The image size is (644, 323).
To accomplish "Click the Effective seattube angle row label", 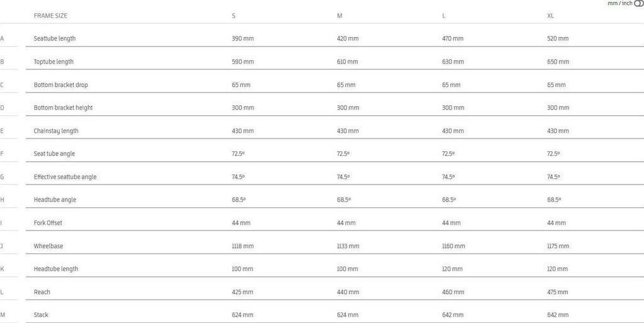I will click(65, 177).
